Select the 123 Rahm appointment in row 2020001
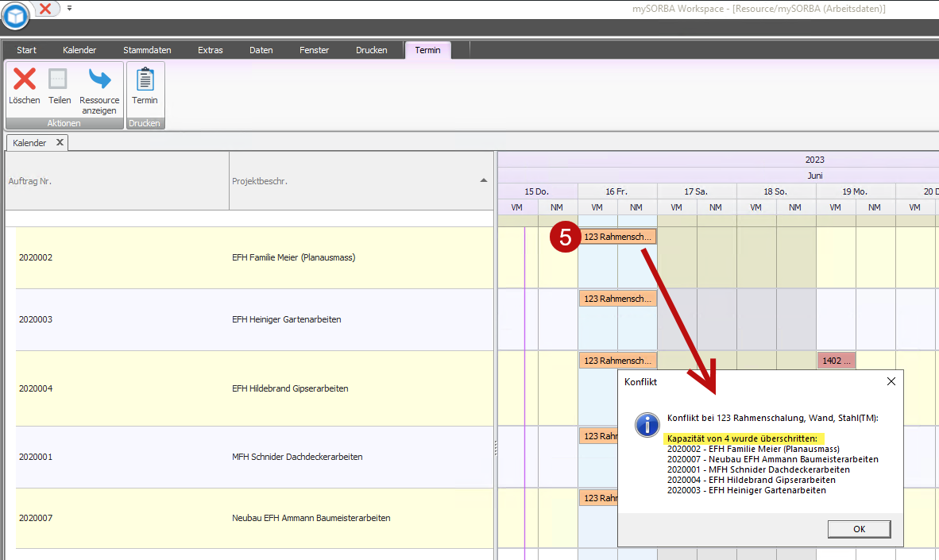 coord(598,436)
